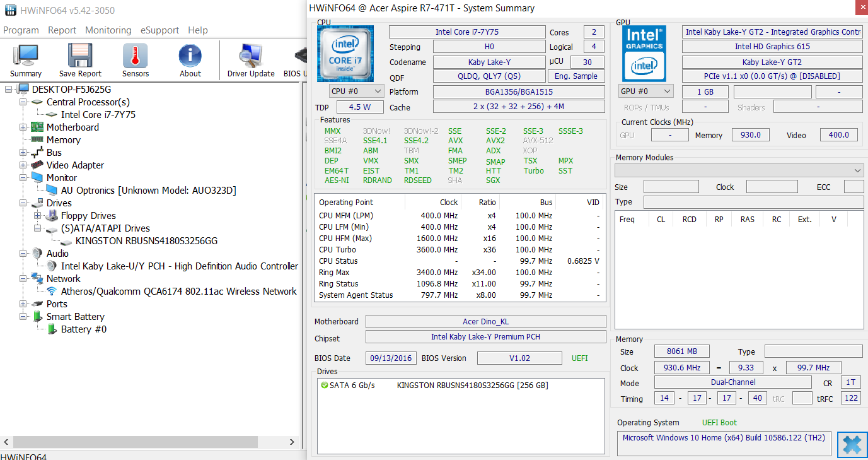Click the Dual-Channel memory mode field

pyautogui.click(x=733, y=382)
